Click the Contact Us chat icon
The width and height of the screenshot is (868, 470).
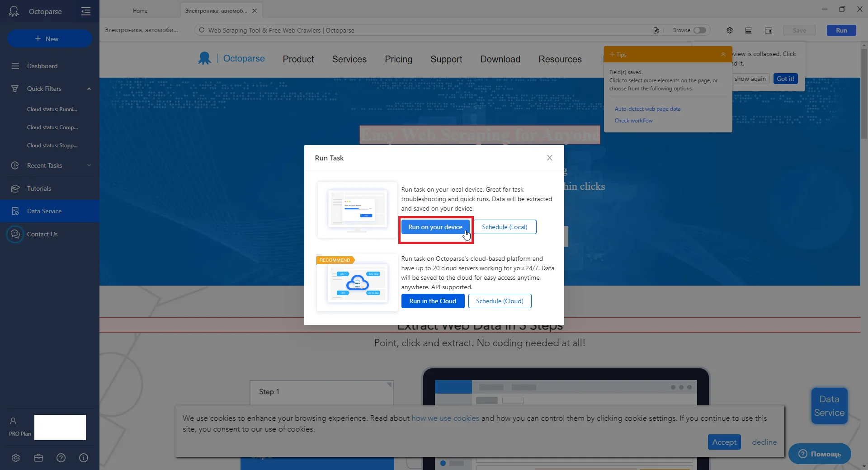click(15, 234)
